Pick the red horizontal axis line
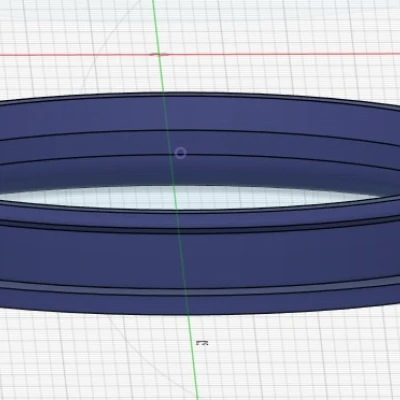 pos(200,54)
